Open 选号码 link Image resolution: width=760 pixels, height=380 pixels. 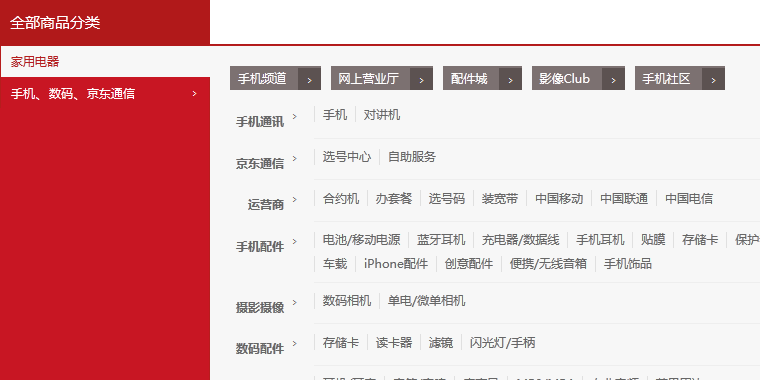click(447, 198)
